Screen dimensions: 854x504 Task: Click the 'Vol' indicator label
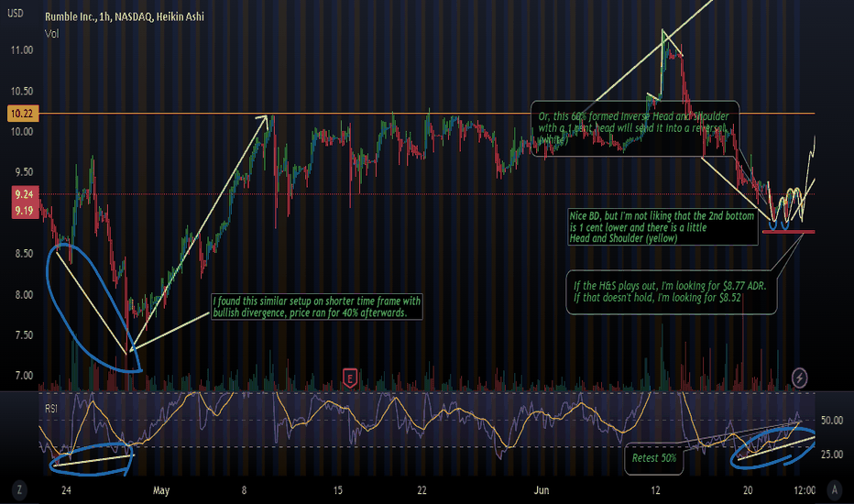coord(51,34)
